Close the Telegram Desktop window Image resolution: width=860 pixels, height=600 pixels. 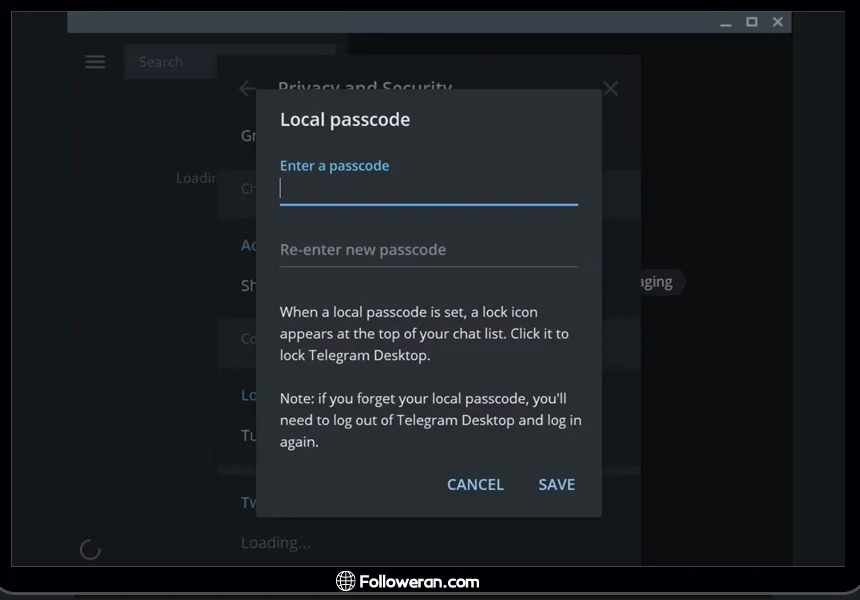tap(777, 22)
